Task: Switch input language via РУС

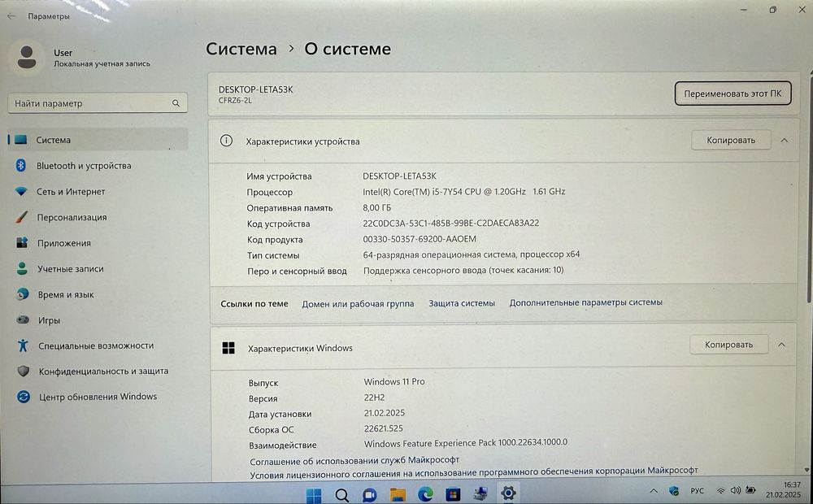Action: click(x=698, y=490)
